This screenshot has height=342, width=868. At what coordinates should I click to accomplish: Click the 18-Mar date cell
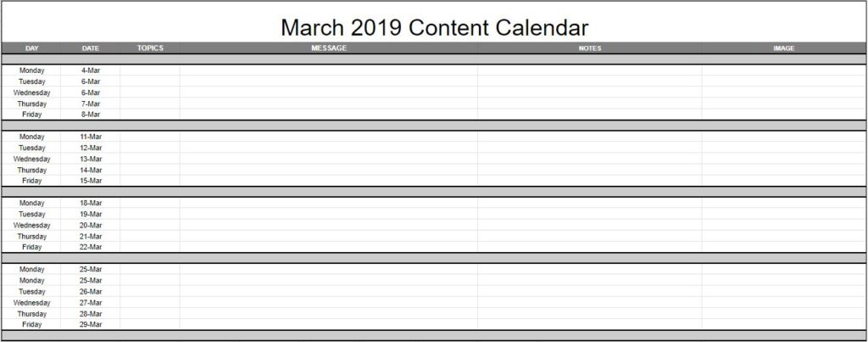(91, 203)
